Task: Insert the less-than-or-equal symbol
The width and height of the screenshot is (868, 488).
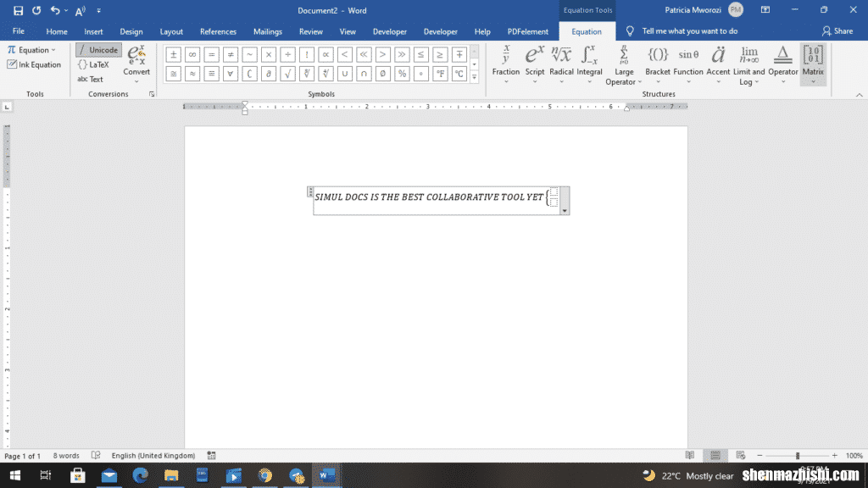Action: pos(420,54)
